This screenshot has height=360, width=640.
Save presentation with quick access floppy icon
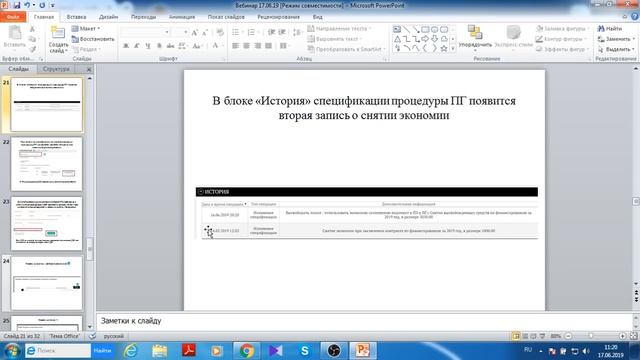[17, 5]
